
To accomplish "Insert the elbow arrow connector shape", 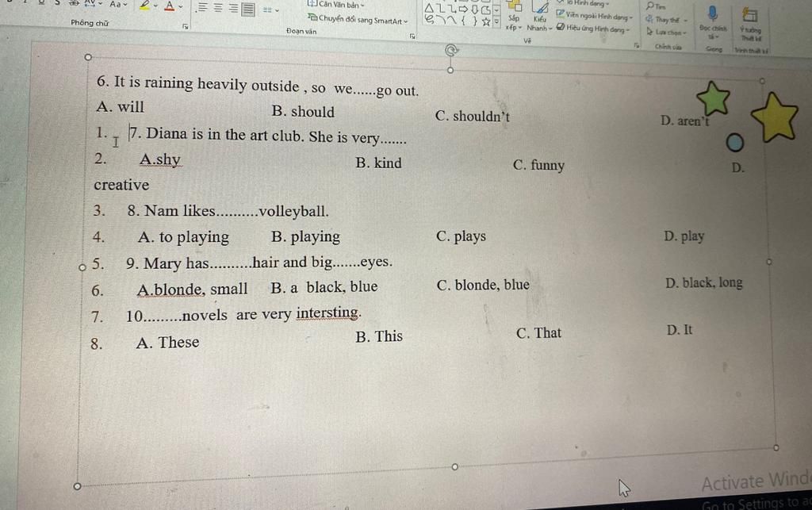I will point(452,10).
